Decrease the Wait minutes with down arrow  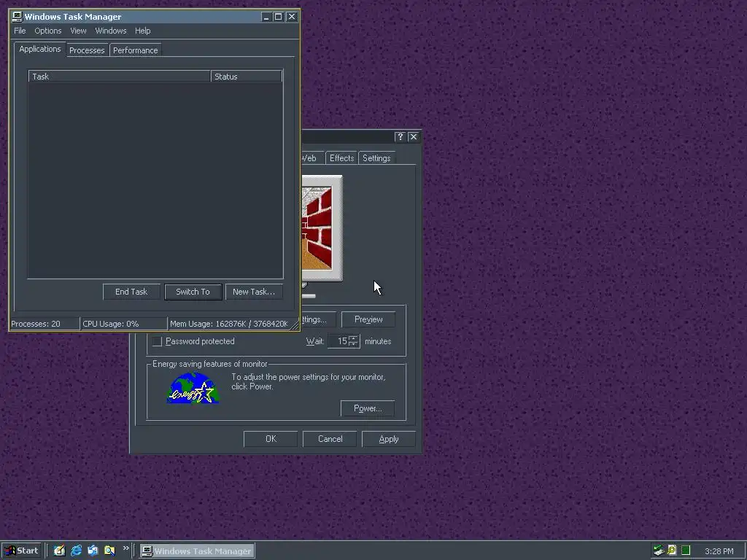pos(353,344)
